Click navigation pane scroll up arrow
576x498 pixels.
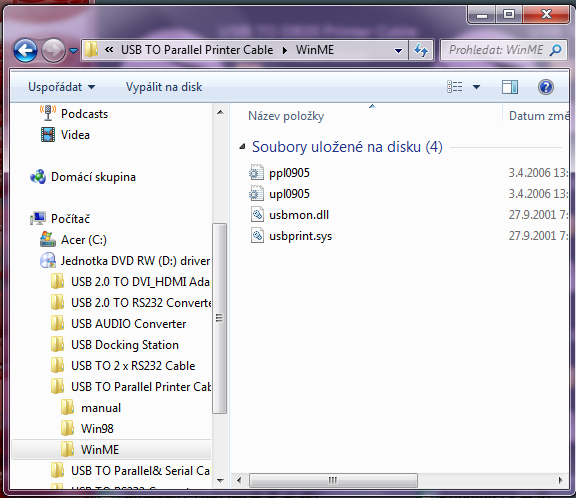pyautogui.click(x=220, y=112)
